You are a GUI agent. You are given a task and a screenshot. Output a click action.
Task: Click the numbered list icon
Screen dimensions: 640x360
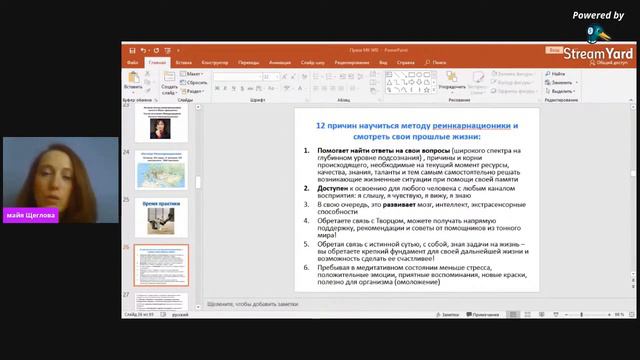tap(330, 76)
